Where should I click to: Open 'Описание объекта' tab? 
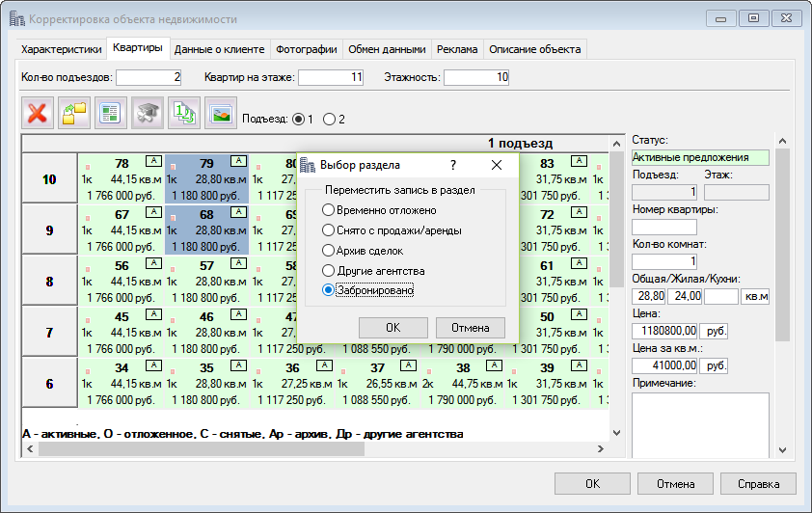click(x=535, y=49)
